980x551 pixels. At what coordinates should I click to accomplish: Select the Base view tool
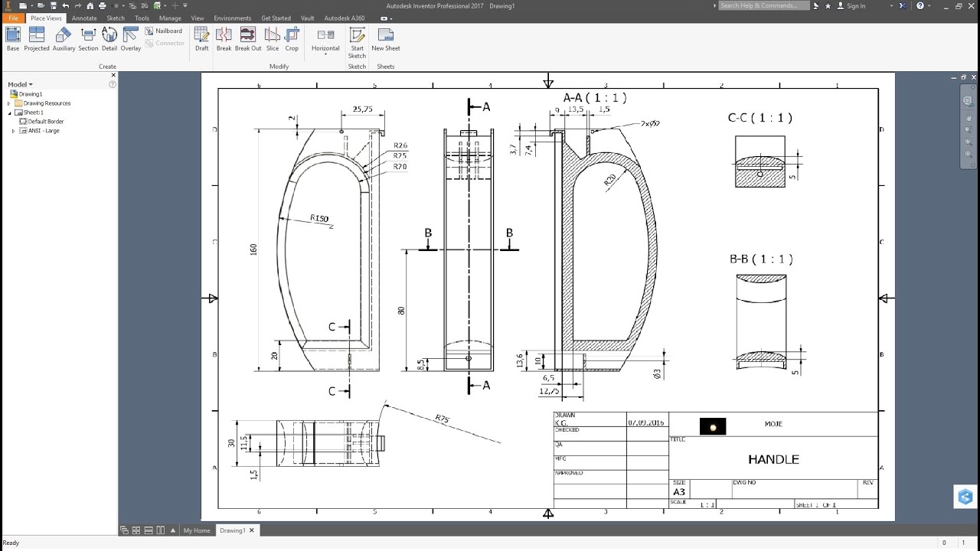click(x=12, y=38)
